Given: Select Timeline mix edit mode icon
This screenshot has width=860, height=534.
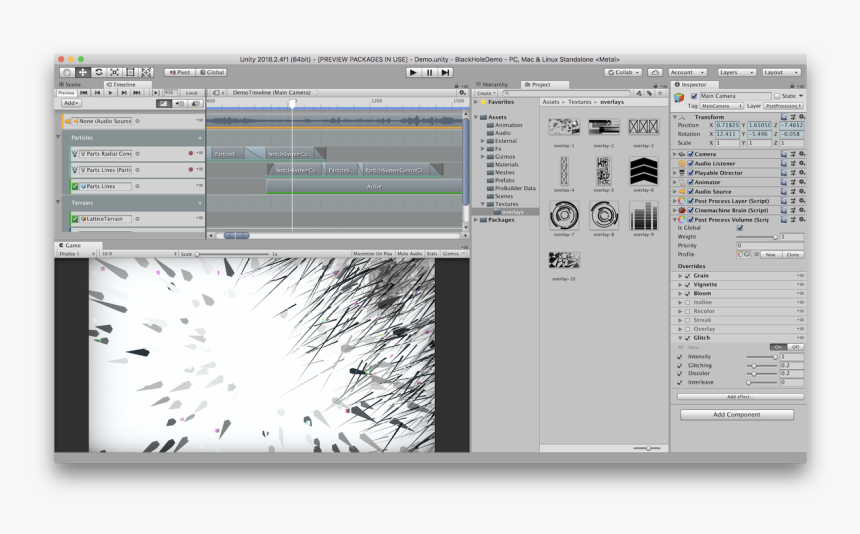Looking at the screenshot, I should (x=163, y=103).
